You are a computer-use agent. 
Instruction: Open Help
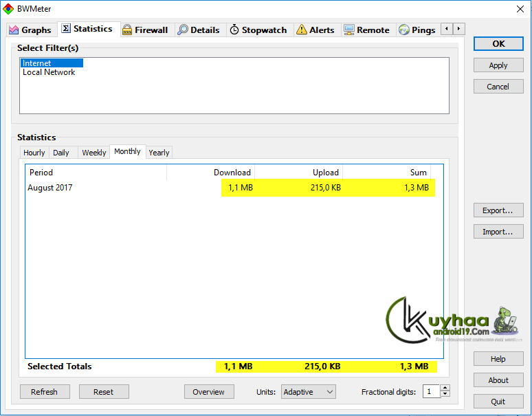click(498, 359)
